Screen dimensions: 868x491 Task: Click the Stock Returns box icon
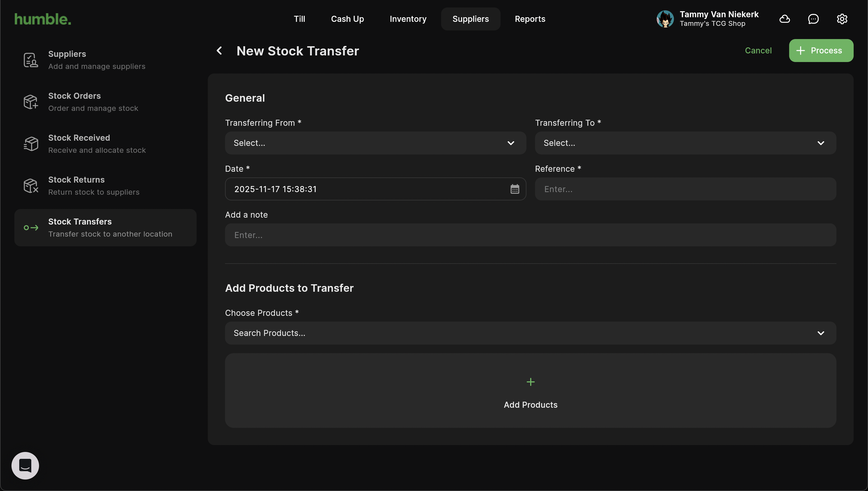(x=31, y=185)
